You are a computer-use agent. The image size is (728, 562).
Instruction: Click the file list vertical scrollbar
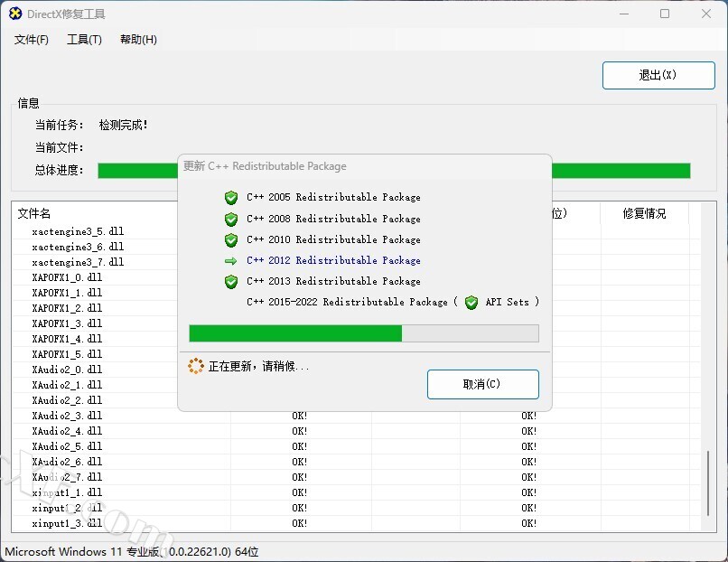click(708, 483)
